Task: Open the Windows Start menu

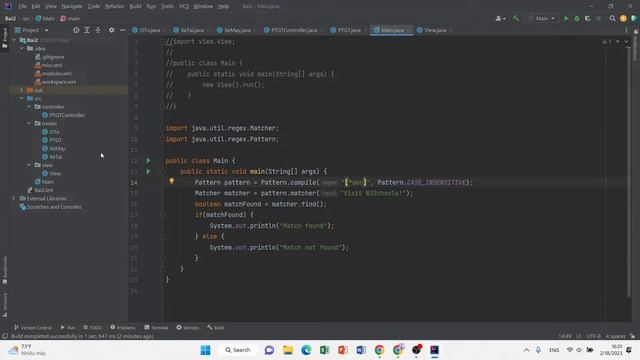Action: pos(206,350)
